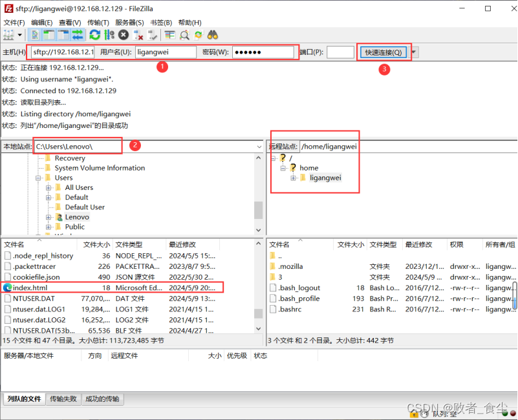Open the 查看(V) menu
The height and width of the screenshot is (420, 518).
tap(70, 23)
